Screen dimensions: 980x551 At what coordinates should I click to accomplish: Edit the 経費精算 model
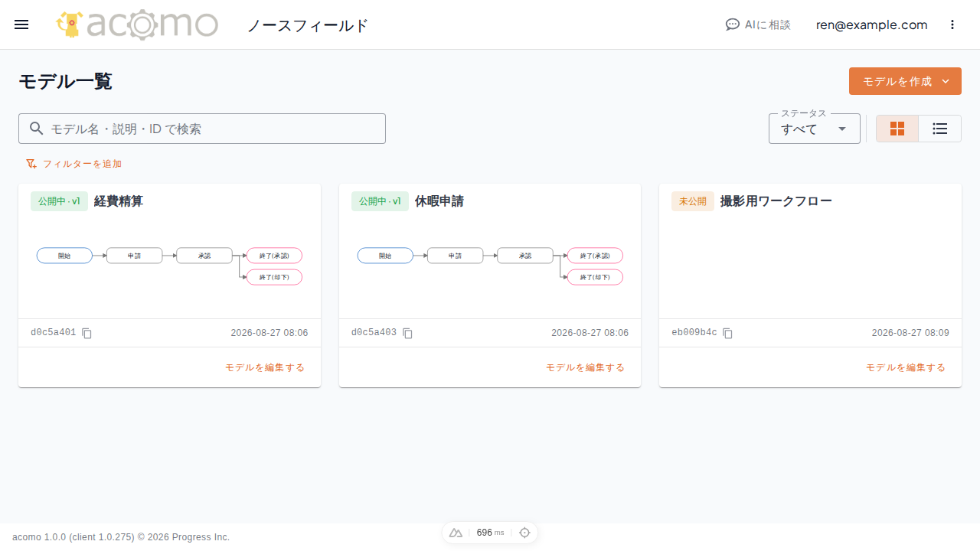pyautogui.click(x=265, y=367)
